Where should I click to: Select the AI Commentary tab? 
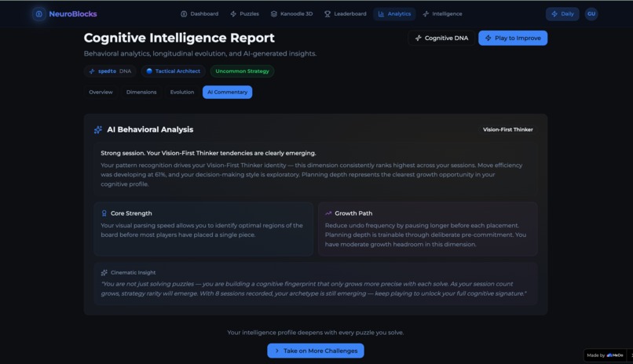pyautogui.click(x=227, y=92)
